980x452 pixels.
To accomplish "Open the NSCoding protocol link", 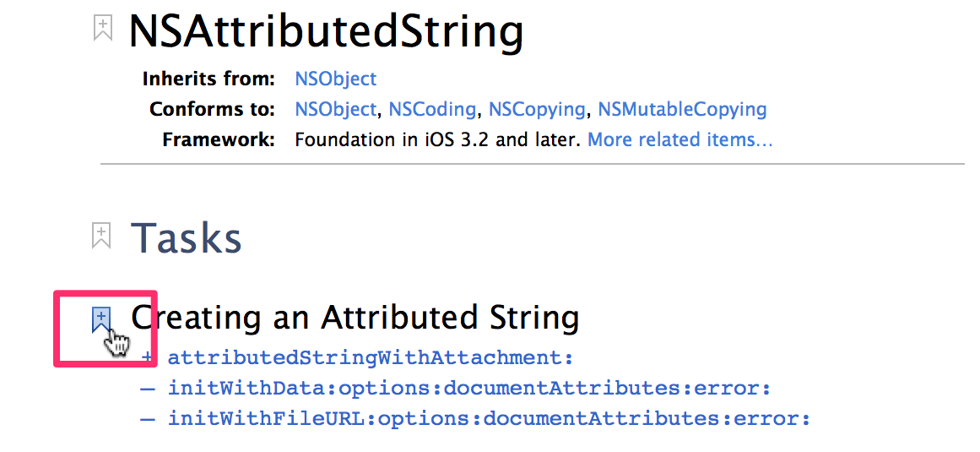I will (x=432, y=109).
